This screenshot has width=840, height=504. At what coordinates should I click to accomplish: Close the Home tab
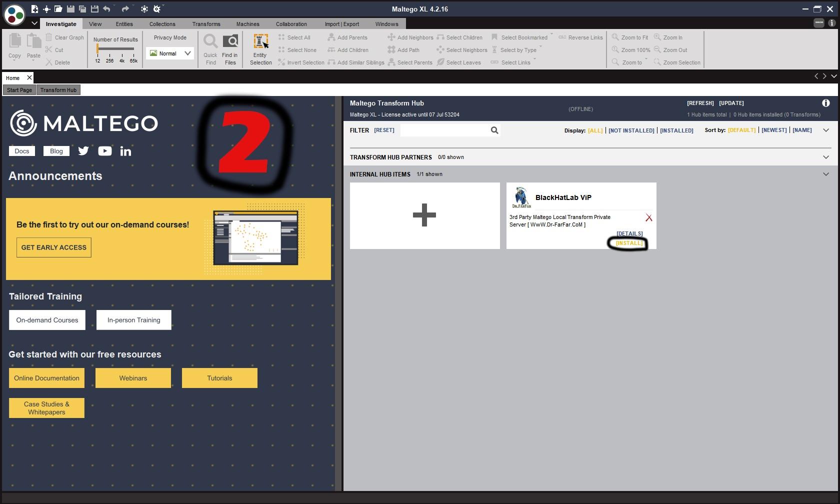29,77
